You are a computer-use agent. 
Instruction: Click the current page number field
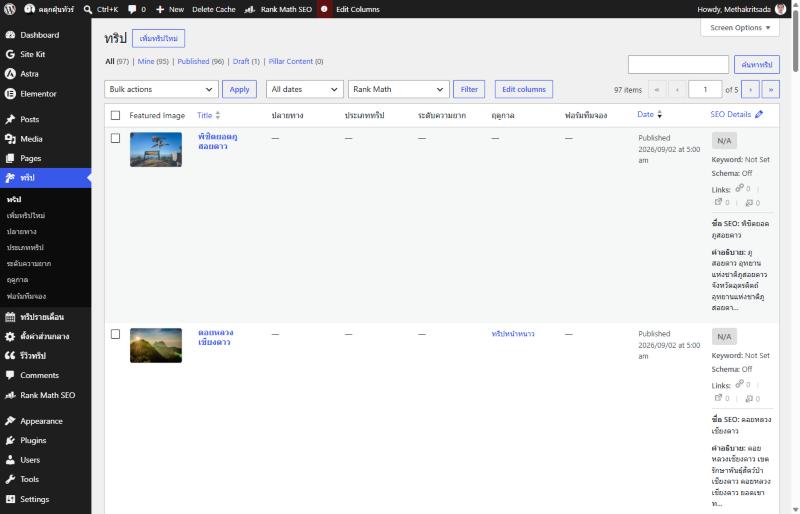705,89
